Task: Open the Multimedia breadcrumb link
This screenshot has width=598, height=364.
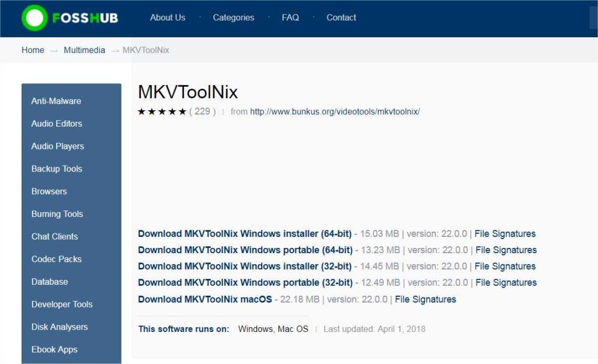Action: click(84, 50)
